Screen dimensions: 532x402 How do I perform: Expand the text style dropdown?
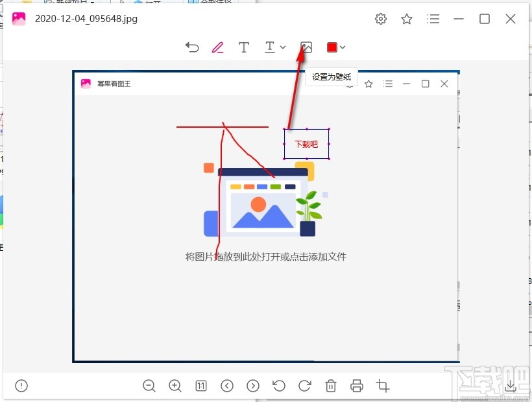tap(282, 47)
